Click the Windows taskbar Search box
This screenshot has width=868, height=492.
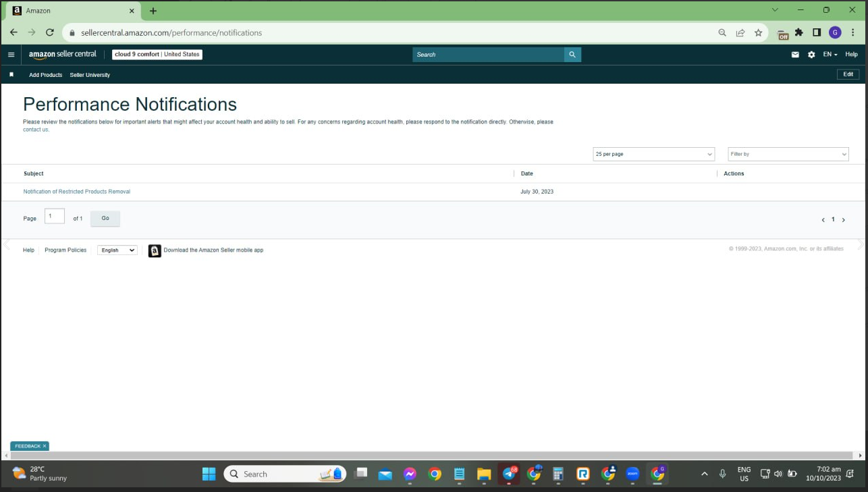click(285, 474)
